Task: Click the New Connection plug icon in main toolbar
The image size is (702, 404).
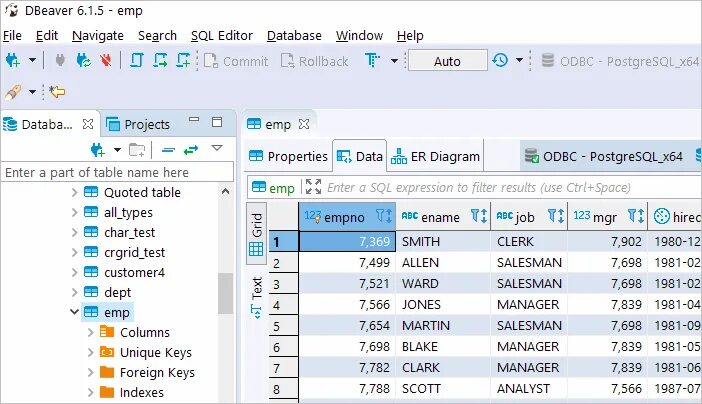Action: 13,60
